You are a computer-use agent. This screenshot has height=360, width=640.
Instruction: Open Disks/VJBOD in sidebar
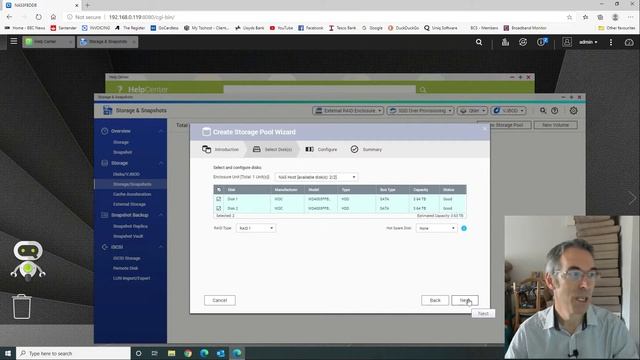pyautogui.click(x=127, y=174)
